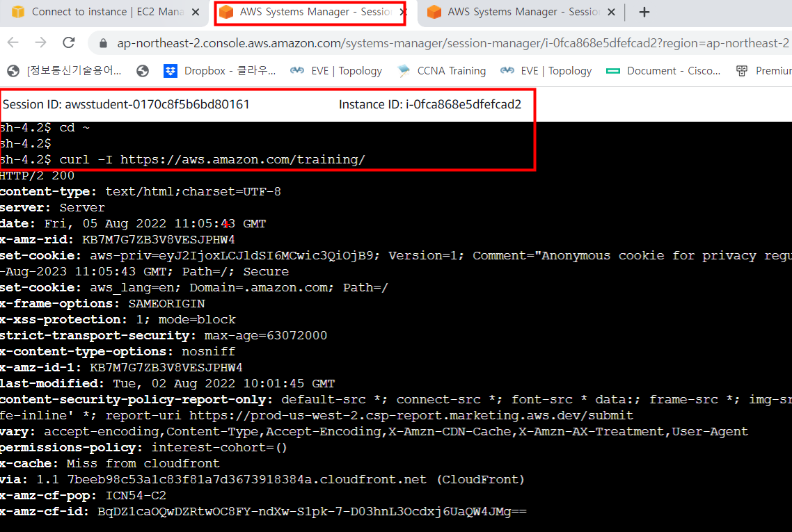Close the second AWS Systems Manager tab
792x532 pixels.
(611, 12)
